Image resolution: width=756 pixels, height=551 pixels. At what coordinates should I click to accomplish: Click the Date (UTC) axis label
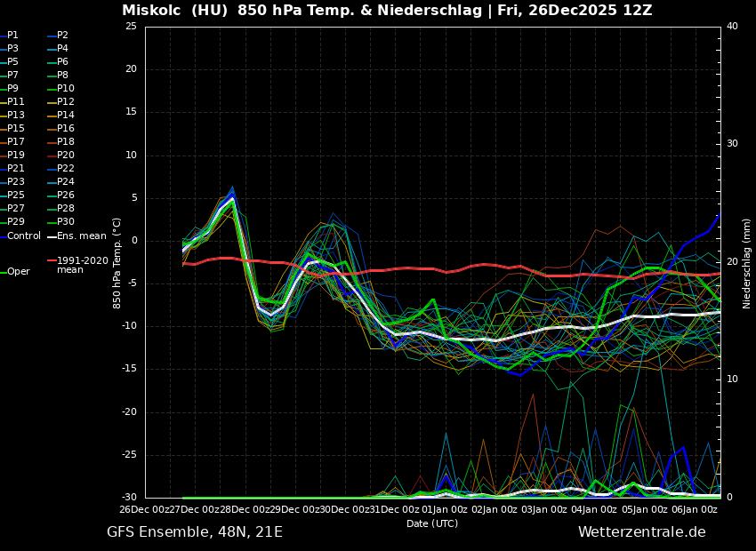tap(432, 523)
